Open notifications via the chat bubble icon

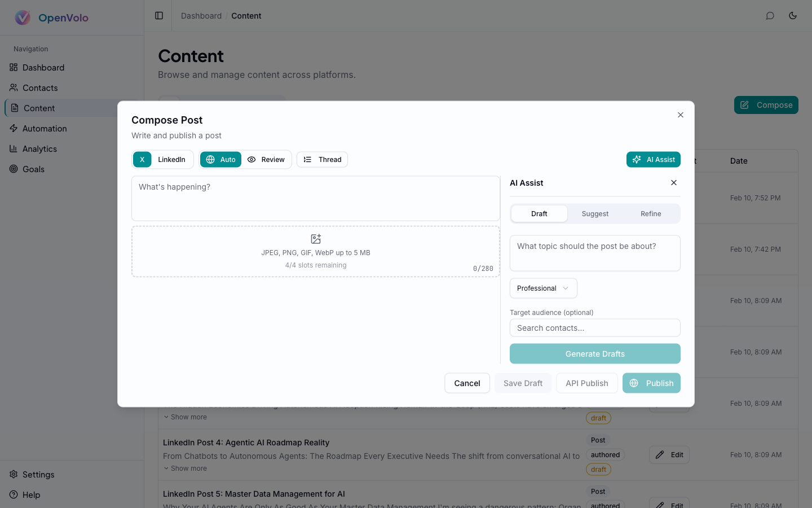pos(770,16)
